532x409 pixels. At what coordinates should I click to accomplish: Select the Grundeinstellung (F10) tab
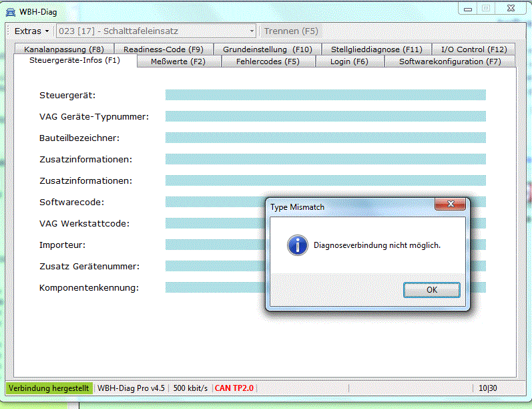pyautogui.click(x=267, y=49)
